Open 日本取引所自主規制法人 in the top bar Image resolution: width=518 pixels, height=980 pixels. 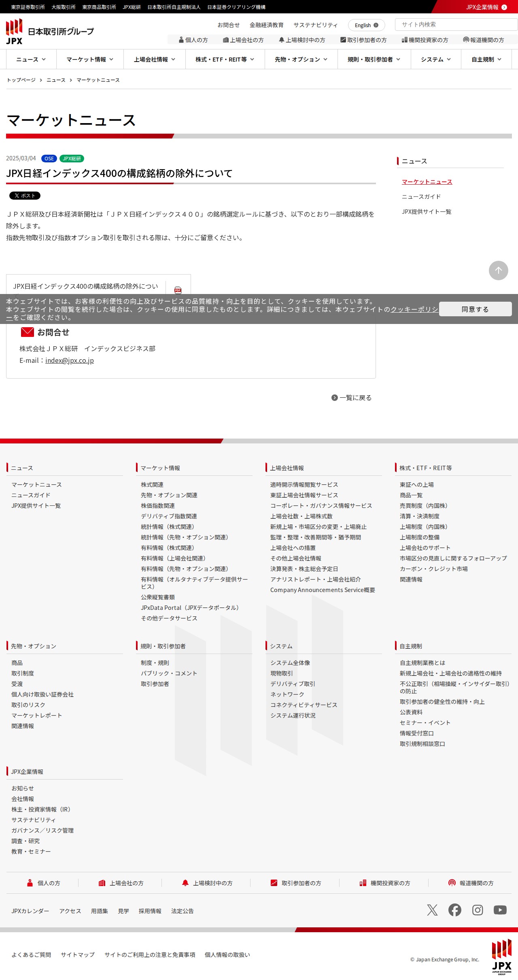coord(174,7)
